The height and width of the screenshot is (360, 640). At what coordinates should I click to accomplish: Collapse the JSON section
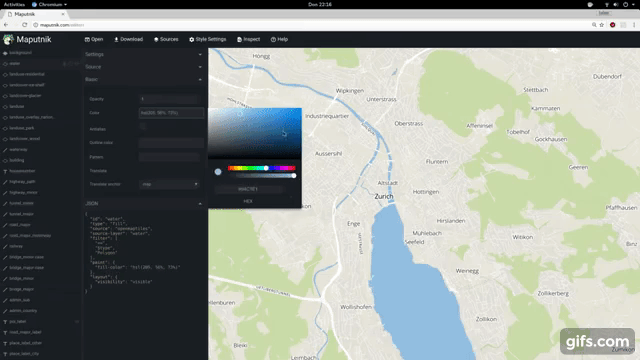click(144, 203)
